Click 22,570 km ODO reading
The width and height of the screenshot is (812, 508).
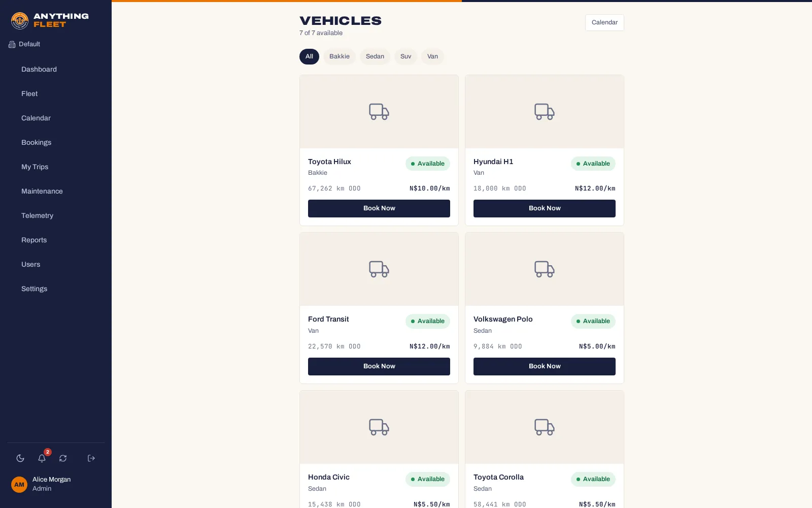tap(334, 346)
